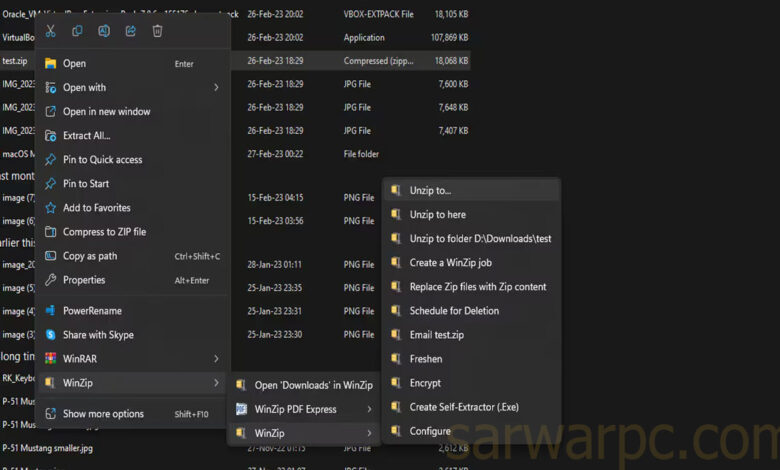Choose Unzip to... option

pyautogui.click(x=472, y=190)
